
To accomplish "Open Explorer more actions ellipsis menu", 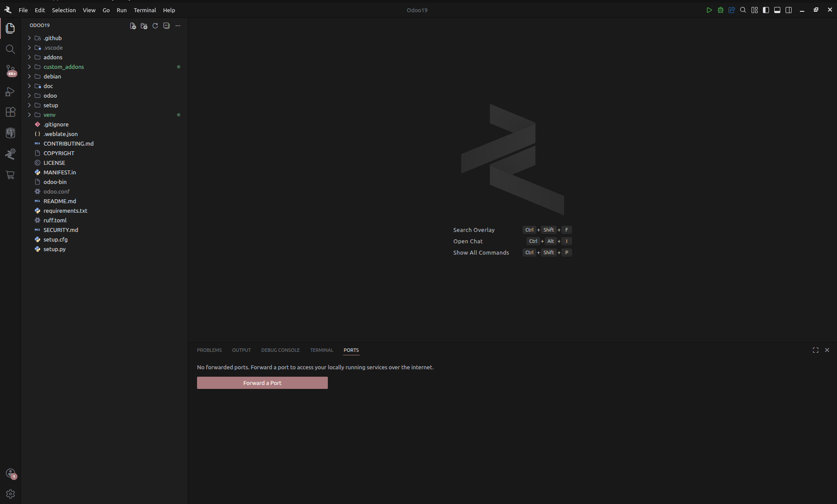I will tap(178, 26).
